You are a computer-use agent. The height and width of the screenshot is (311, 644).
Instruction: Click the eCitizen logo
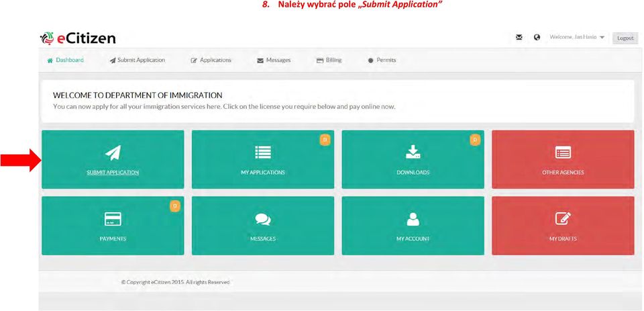tap(78, 38)
